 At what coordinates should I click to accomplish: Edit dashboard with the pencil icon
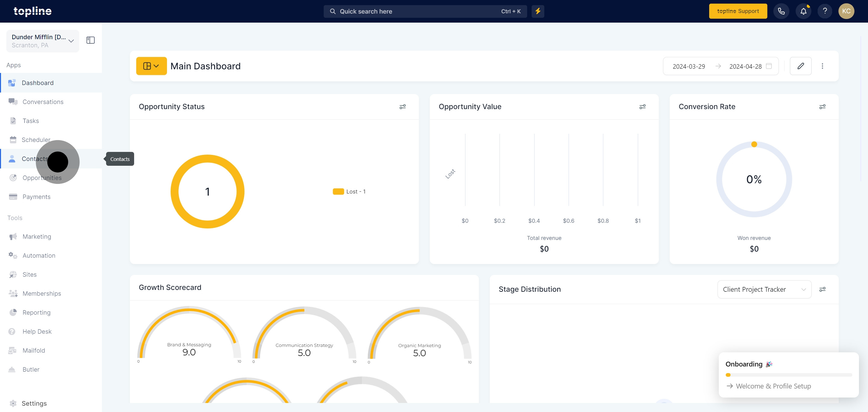(800, 66)
